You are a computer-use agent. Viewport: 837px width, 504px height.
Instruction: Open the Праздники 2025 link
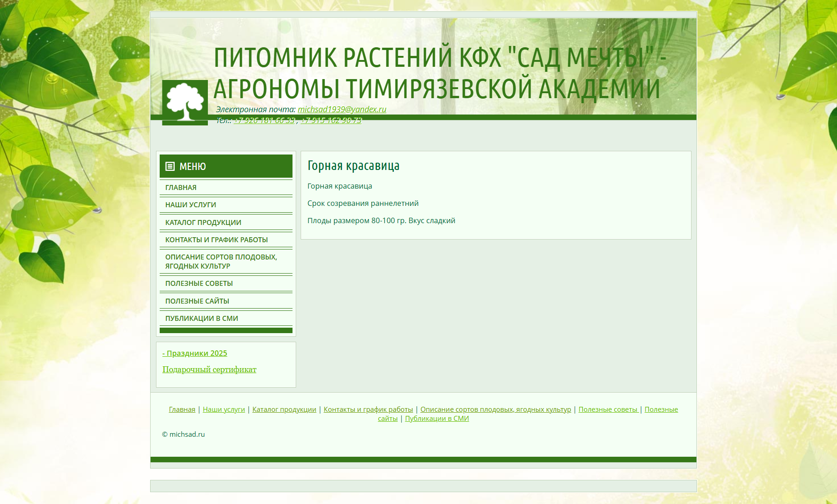click(195, 353)
